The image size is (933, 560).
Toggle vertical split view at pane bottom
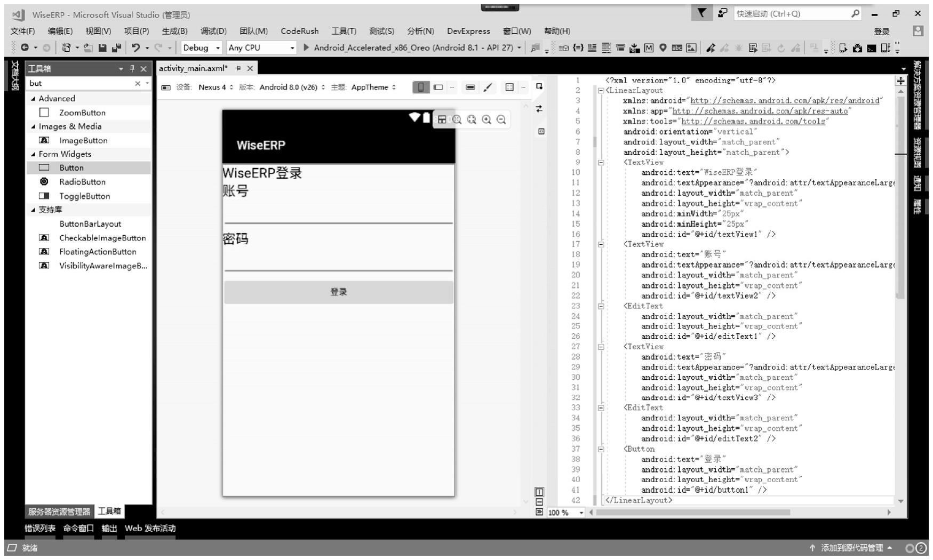[539, 492]
